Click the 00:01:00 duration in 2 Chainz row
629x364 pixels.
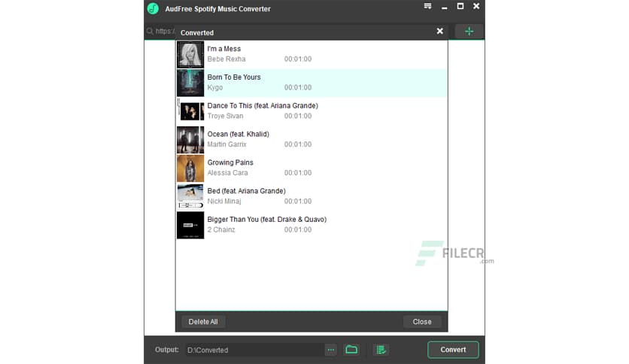(x=298, y=229)
